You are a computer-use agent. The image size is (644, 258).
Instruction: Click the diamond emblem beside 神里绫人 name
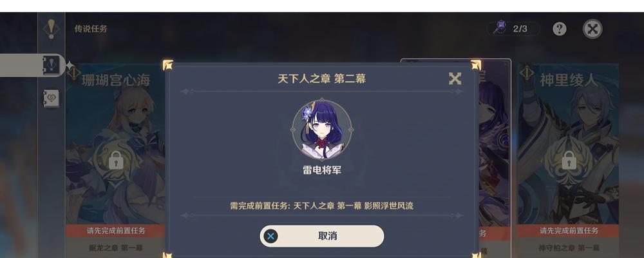(x=527, y=74)
